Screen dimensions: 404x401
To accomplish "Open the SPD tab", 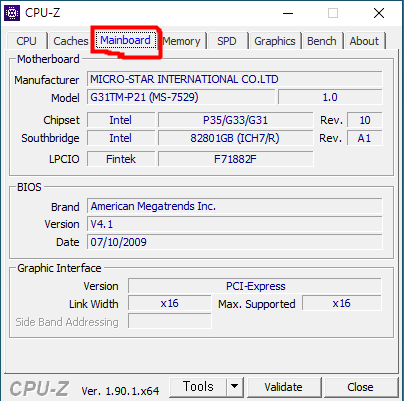I will pos(227,41).
